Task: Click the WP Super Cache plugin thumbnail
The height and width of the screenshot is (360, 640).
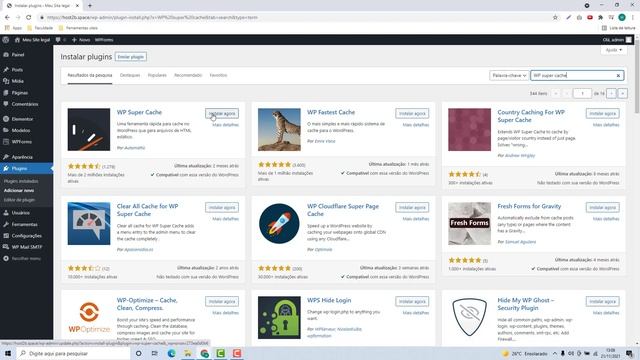Action: click(x=89, y=129)
